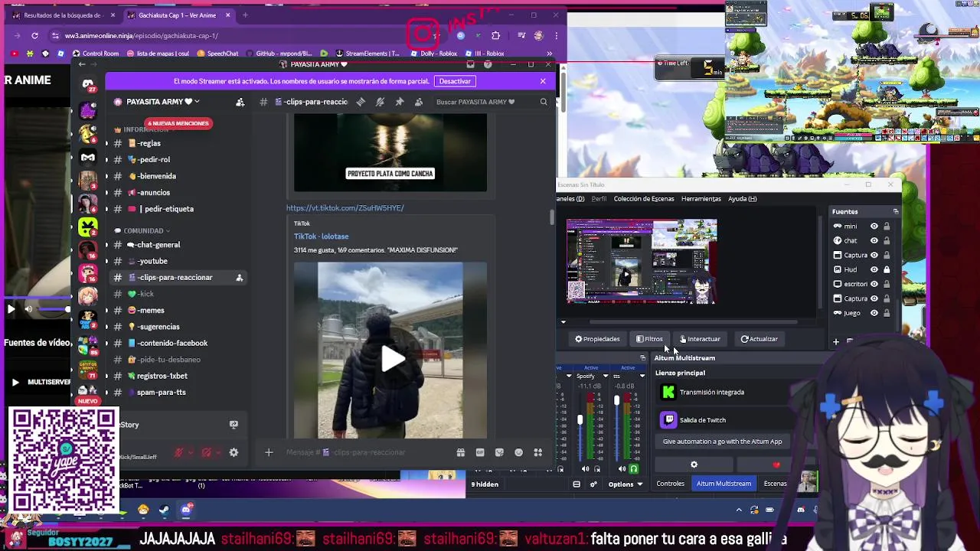Open Colección de Escenas menu in OBS
This screenshot has height=551, width=980.
point(644,199)
